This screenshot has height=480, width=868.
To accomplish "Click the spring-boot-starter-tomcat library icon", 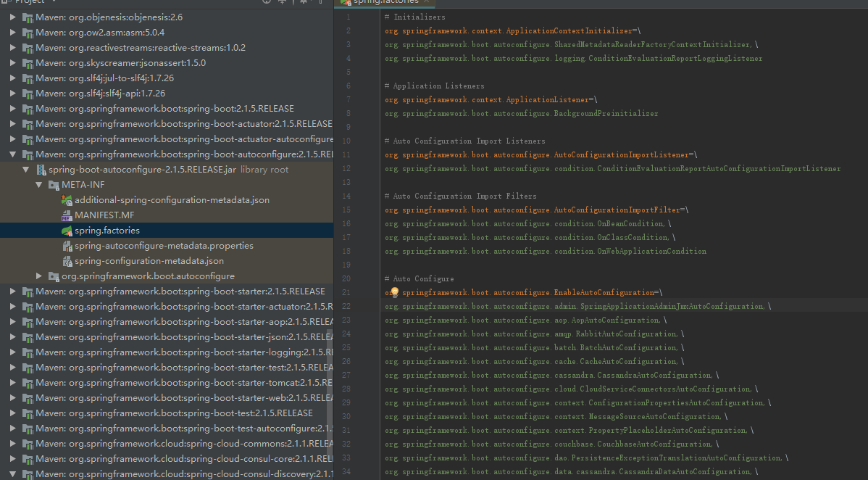I will (x=28, y=382).
